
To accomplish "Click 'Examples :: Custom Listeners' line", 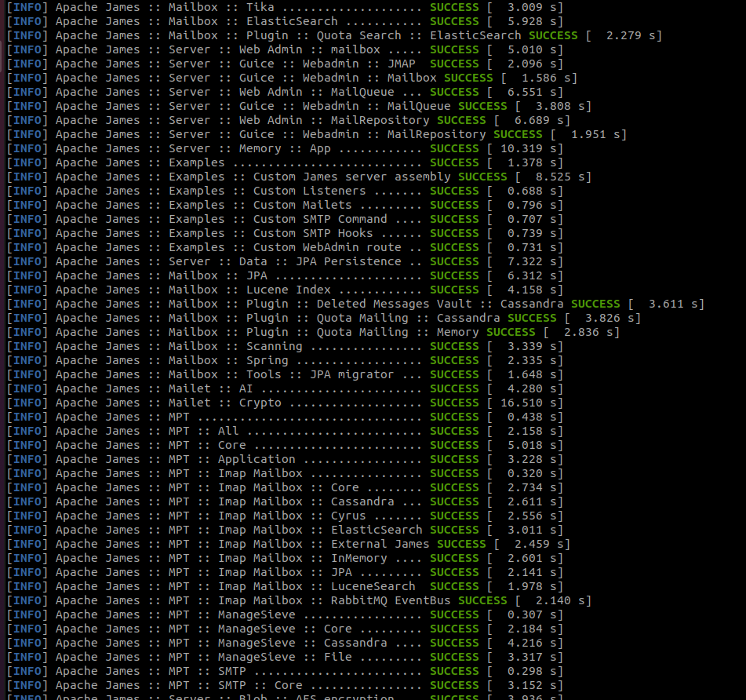I will [x=285, y=191].
